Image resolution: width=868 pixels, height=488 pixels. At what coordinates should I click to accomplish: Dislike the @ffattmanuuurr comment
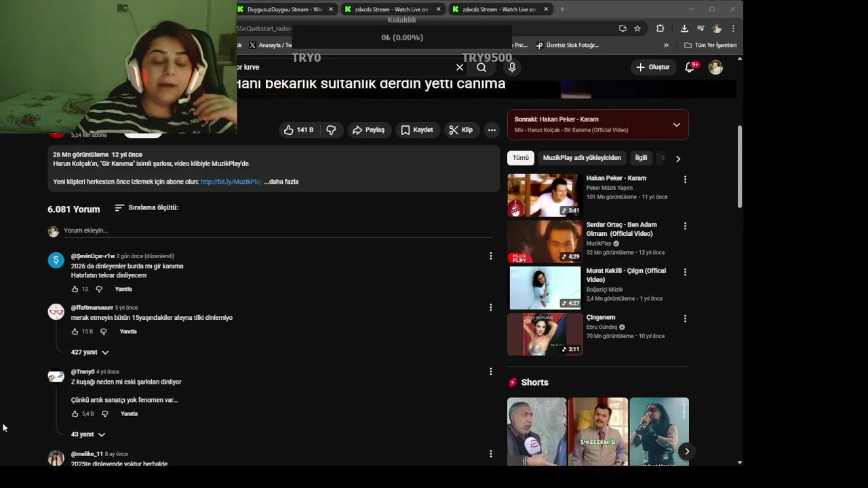click(x=104, y=332)
